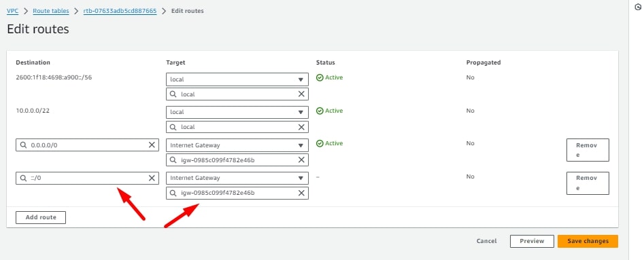Click the 2600:1f18:4698:a900::/56 destination text
The width and height of the screenshot is (644, 260).
(54, 77)
